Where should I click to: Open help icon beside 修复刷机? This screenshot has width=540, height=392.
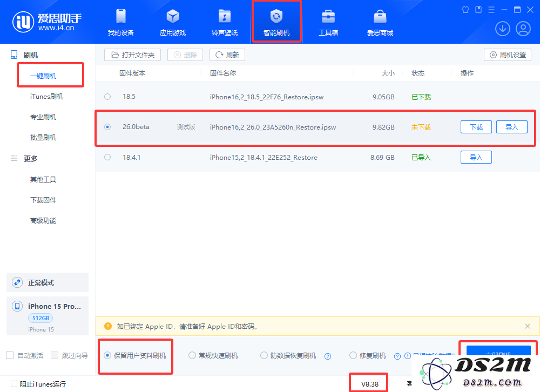pyautogui.click(x=397, y=356)
